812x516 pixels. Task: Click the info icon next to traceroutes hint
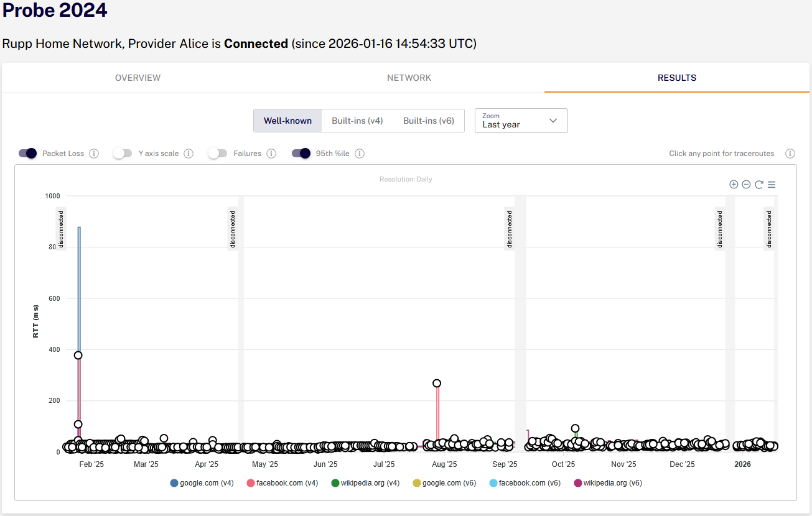pos(790,154)
